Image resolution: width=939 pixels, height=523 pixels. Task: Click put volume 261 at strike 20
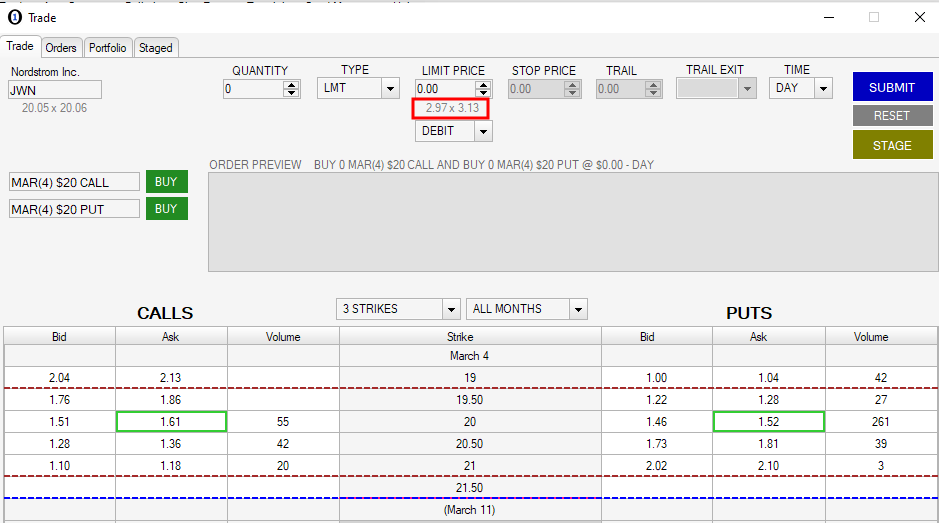(880, 422)
